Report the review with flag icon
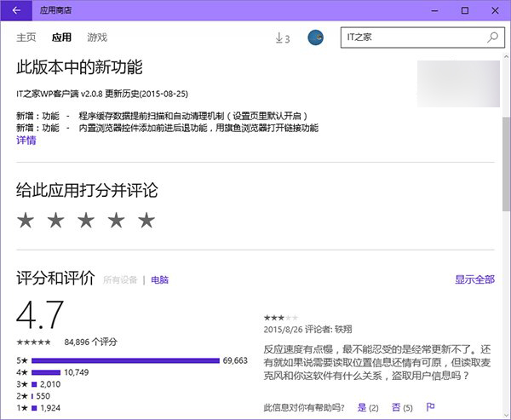Screen dimensions: 511x420 pyautogui.click(x=431, y=407)
